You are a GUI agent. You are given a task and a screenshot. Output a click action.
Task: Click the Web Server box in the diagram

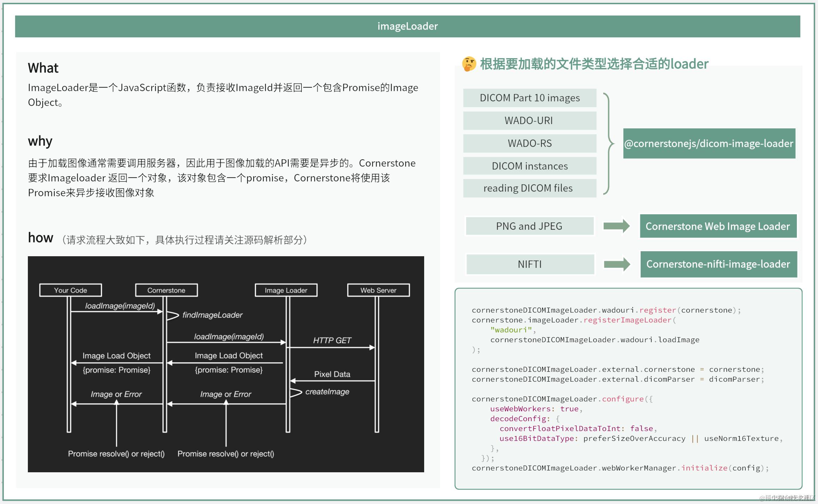pyautogui.click(x=378, y=290)
